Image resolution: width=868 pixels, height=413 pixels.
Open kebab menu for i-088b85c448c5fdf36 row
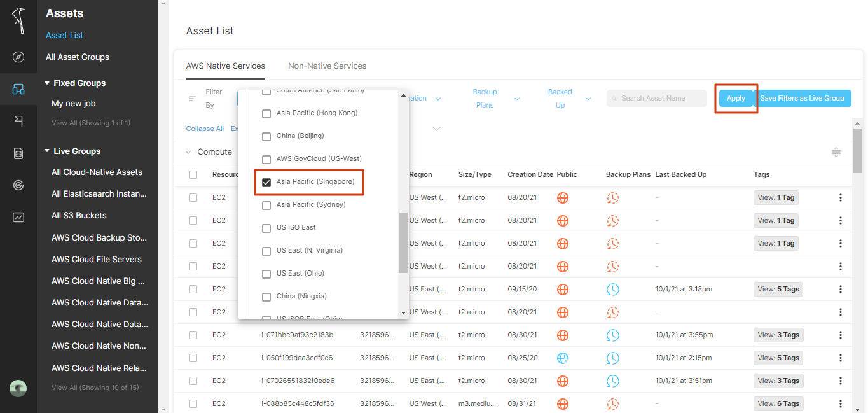tap(841, 403)
